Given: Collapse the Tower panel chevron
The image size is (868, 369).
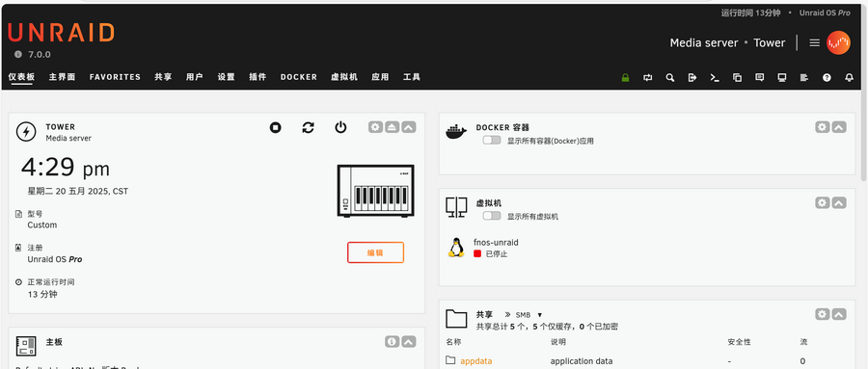Looking at the screenshot, I should point(409,127).
